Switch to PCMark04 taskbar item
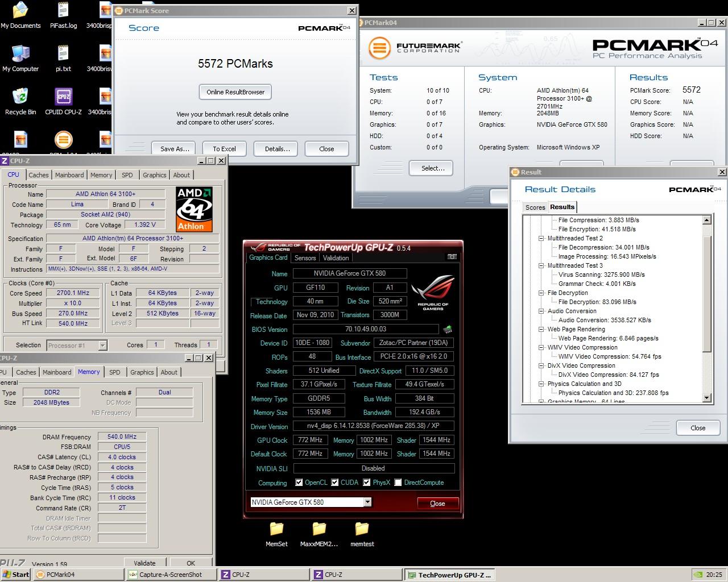The image size is (728, 582). 78,575
